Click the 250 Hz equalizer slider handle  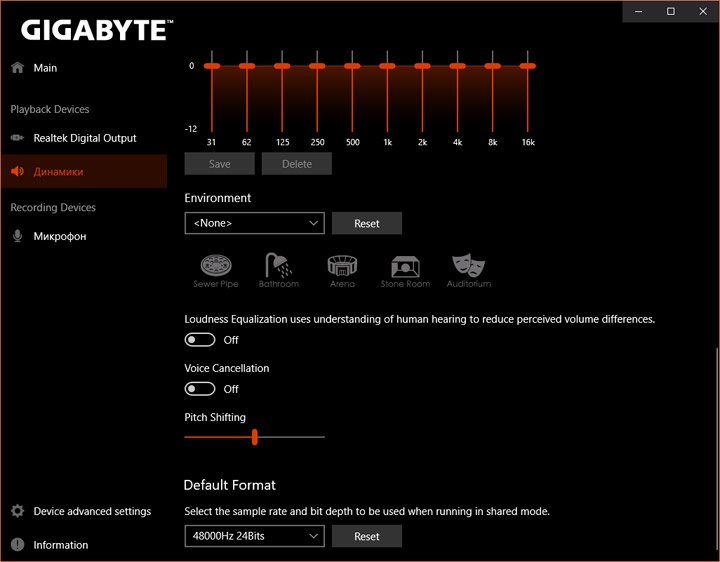point(317,66)
